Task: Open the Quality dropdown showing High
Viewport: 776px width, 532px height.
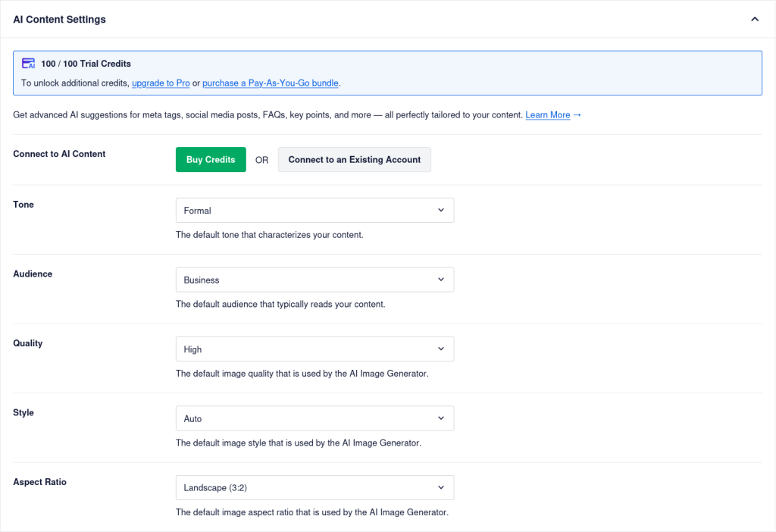Action: tap(314, 349)
